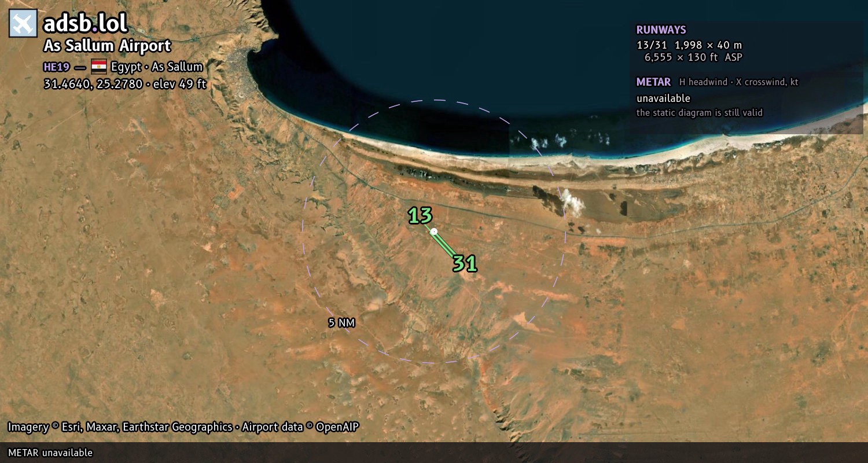The image size is (868, 463).
Task: Click the imagery and airport data attribution line
Action: [x=183, y=427]
